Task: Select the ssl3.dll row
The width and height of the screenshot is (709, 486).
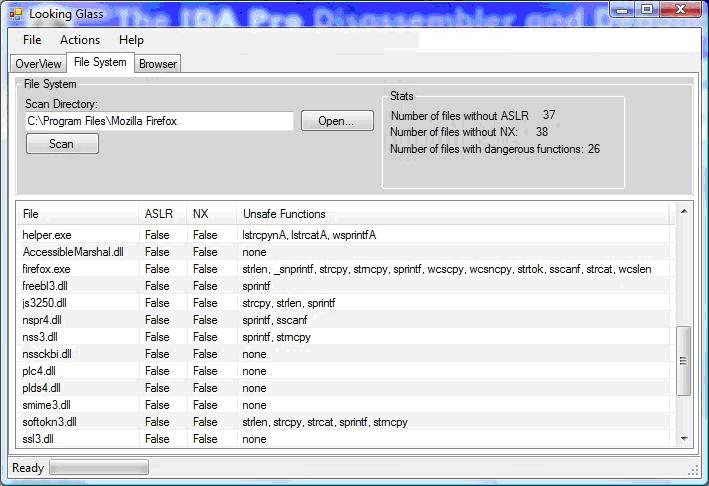Action: pyautogui.click(x=344, y=439)
